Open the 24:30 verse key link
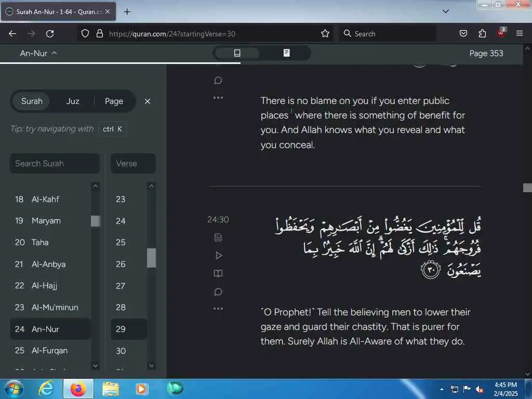The image size is (532, 399). (x=218, y=220)
